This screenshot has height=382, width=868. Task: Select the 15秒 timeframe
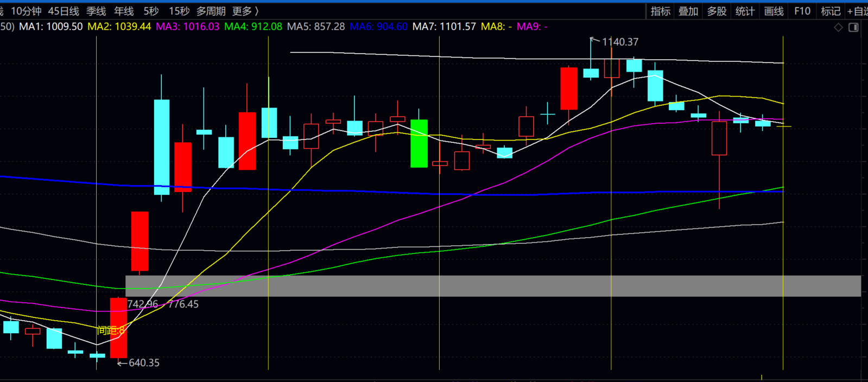179,11
